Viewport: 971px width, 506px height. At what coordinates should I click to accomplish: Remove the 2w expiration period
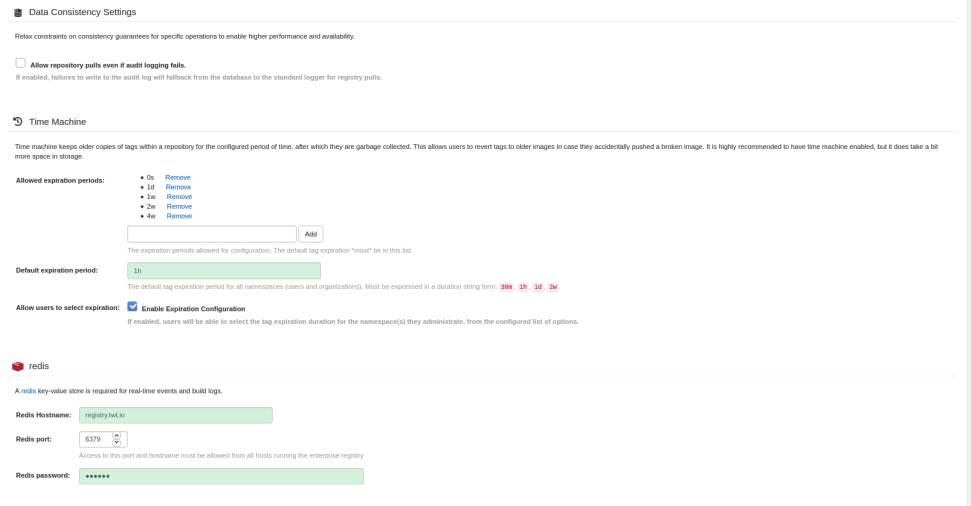tap(179, 206)
